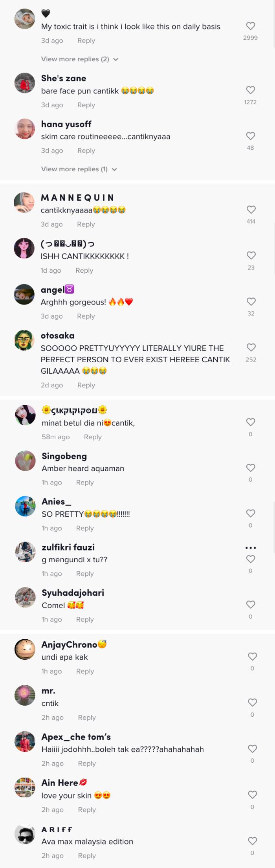Open three-dot menu on zulfikri fauzi comment
This screenshot has height=868, width=275.
click(x=251, y=548)
